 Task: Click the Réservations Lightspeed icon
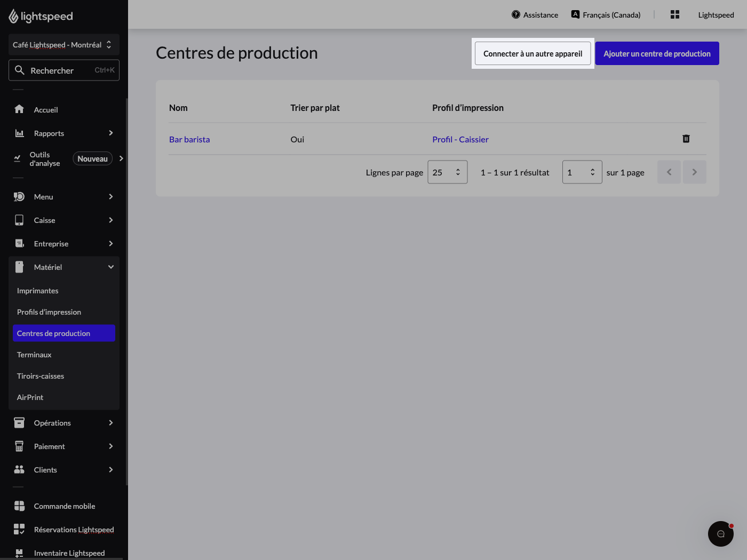pos(19,530)
